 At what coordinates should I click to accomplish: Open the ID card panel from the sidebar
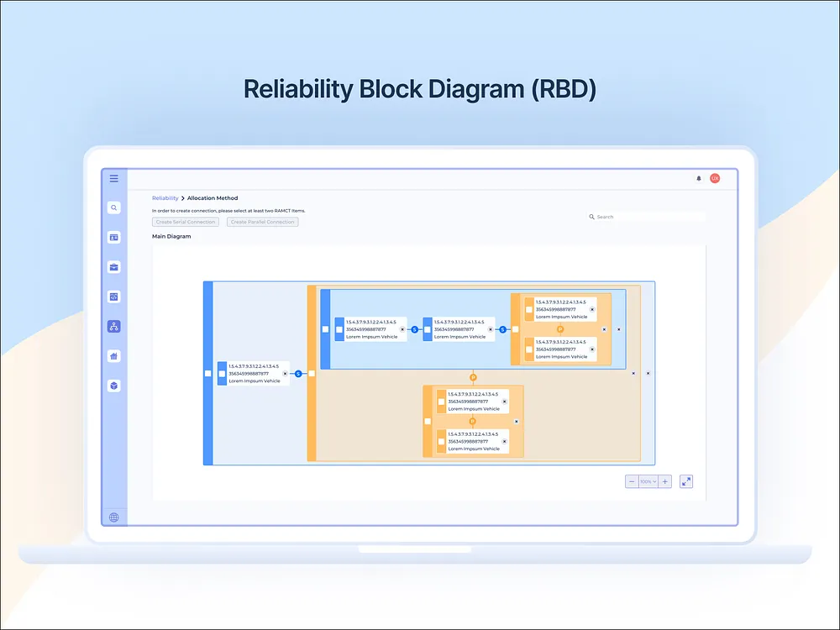[x=113, y=237]
